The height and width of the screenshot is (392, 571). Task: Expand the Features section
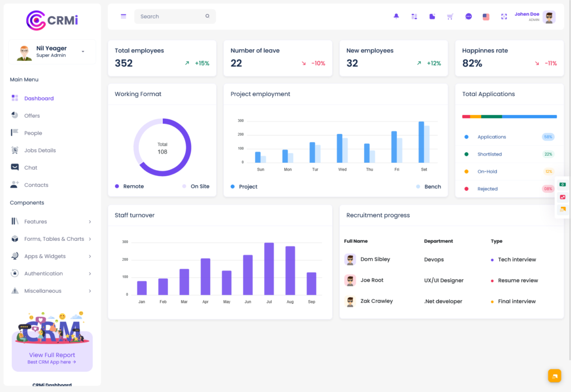coord(35,221)
